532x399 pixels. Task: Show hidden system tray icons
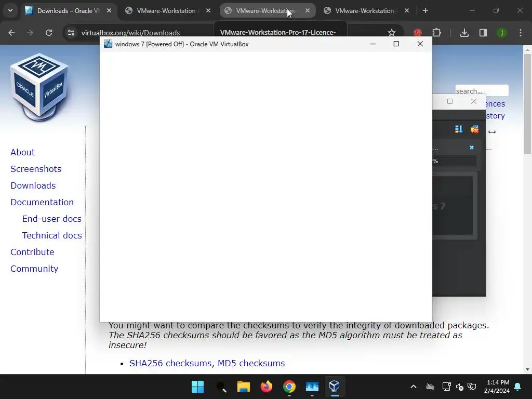point(413,387)
